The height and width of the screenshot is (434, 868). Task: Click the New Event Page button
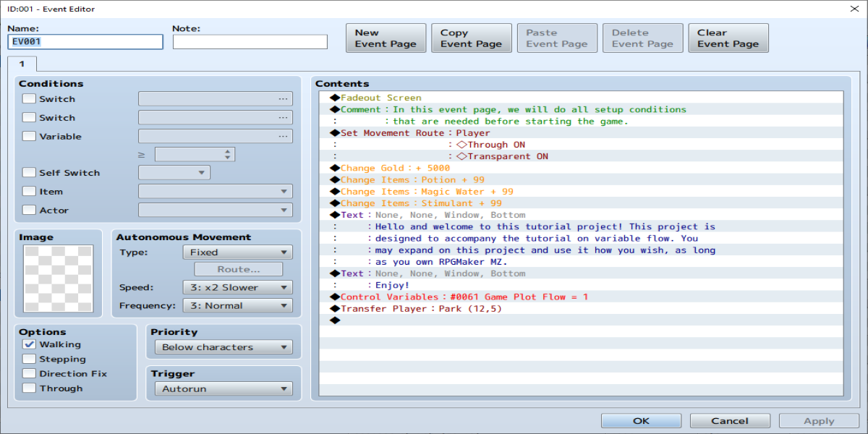pos(386,38)
